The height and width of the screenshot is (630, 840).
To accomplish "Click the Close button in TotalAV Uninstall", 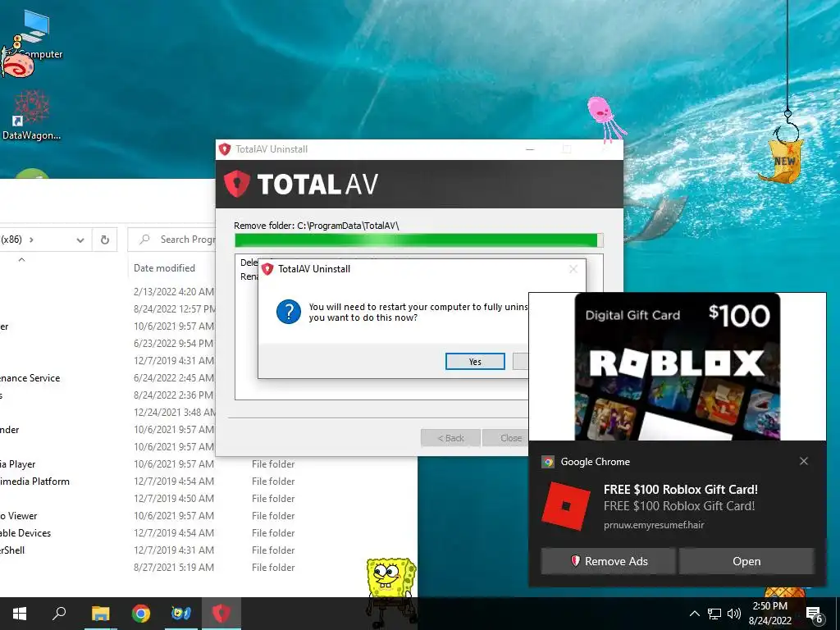I will pos(505,438).
